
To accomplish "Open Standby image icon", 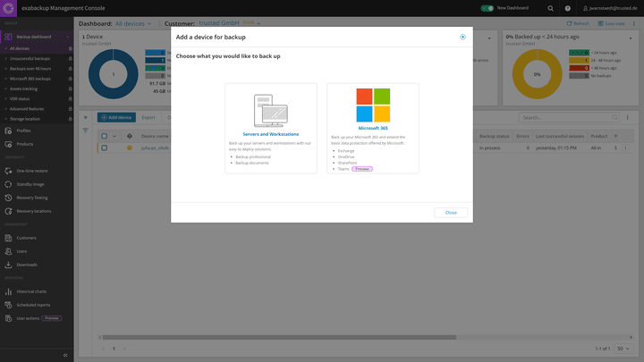I will (8, 184).
